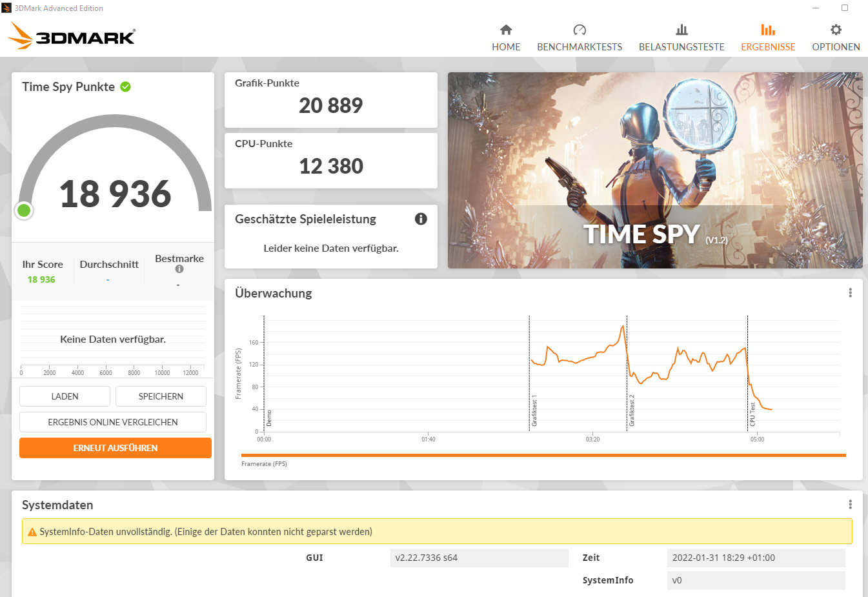
Task: Click the CPU-Punkte value 12 380
Action: (331, 166)
